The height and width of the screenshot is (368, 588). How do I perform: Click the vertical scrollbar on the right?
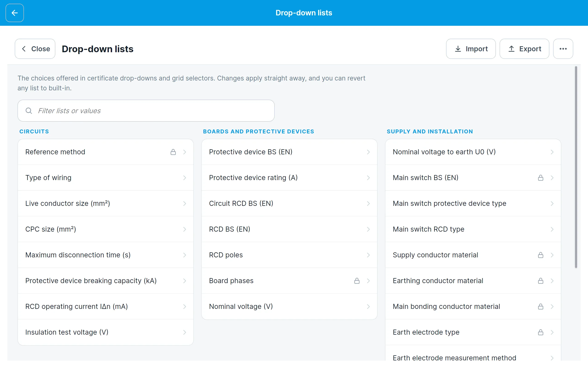(576, 167)
